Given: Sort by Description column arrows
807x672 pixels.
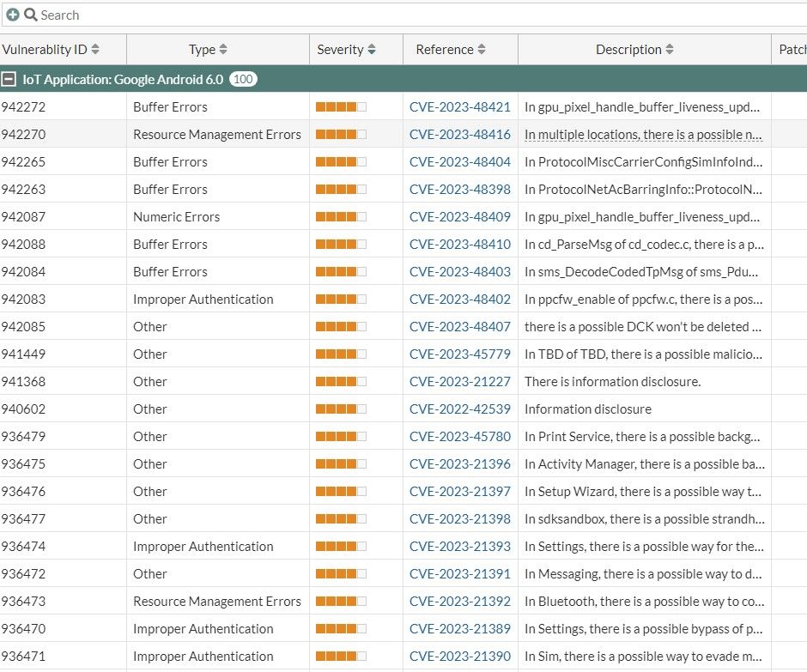Looking at the screenshot, I should [670, 50].
